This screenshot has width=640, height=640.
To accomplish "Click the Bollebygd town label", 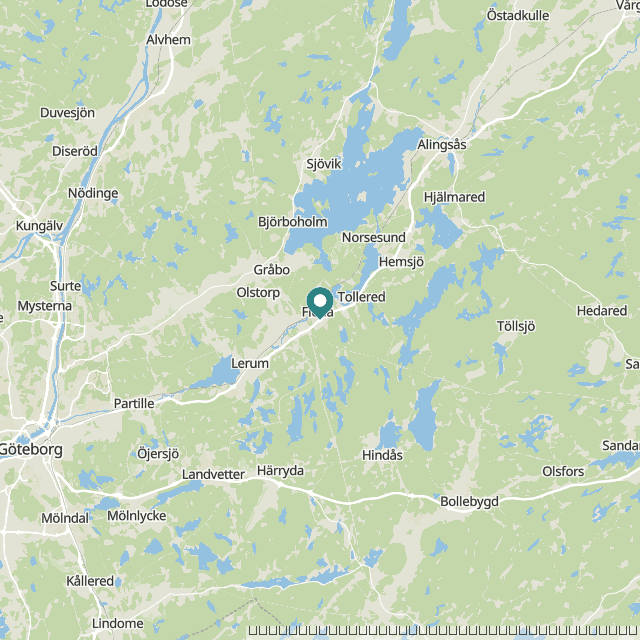I will [x=469, y=502].
